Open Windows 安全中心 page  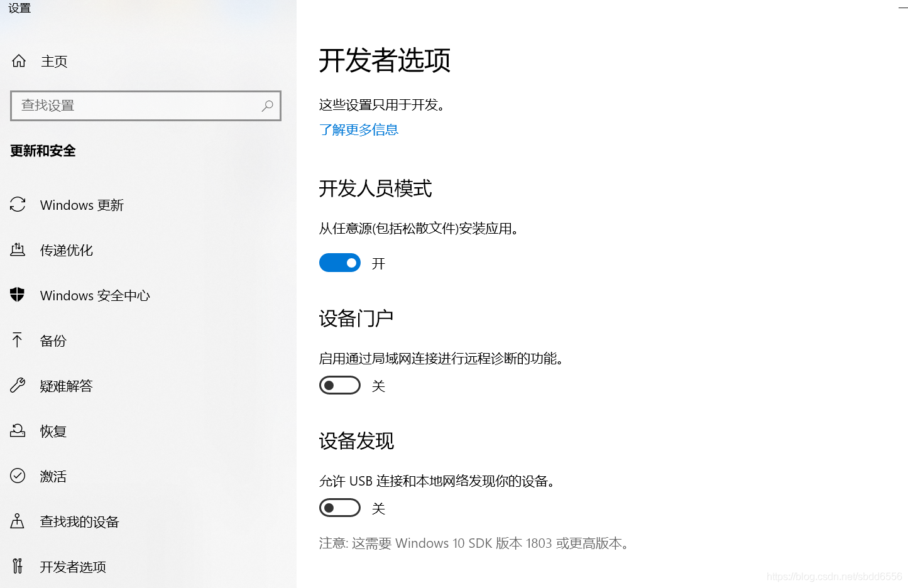pyautogui.click(x=95, y=295)
